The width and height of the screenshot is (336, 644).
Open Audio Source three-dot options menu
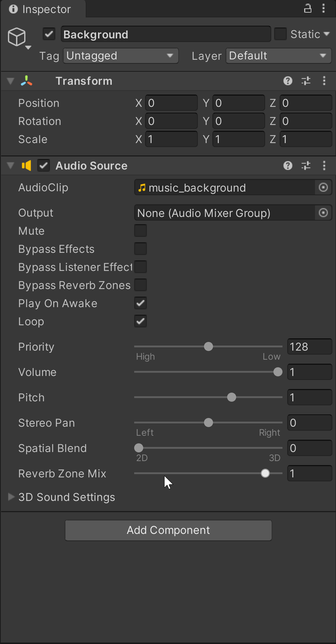pos(324,166)
